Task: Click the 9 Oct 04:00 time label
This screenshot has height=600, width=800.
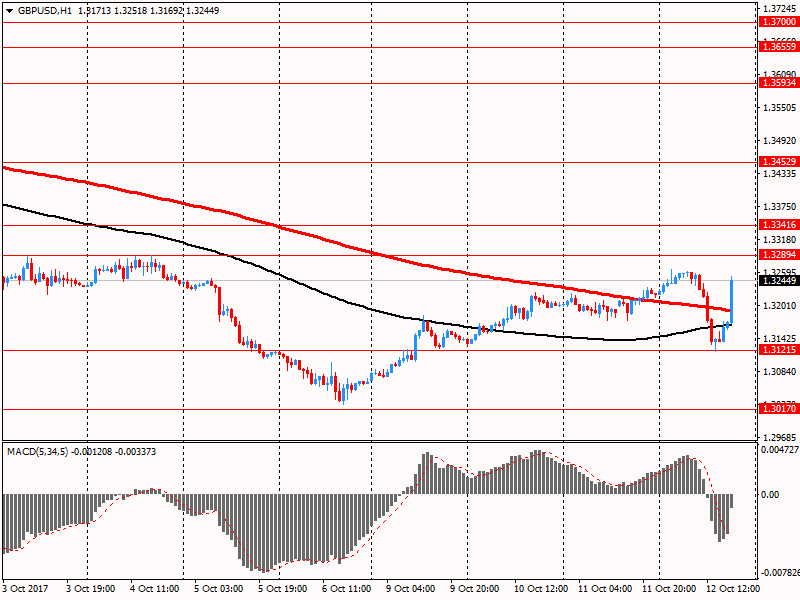Action: coord(410,589)
